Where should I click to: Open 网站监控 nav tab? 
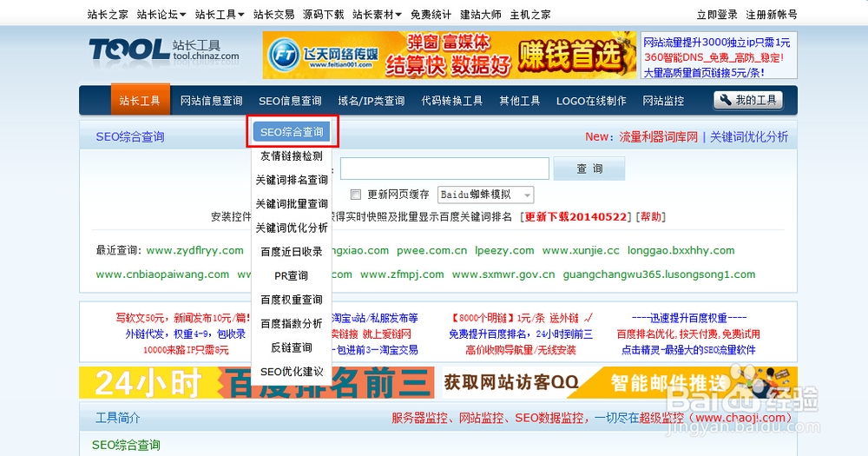click(x=663, y=101)
